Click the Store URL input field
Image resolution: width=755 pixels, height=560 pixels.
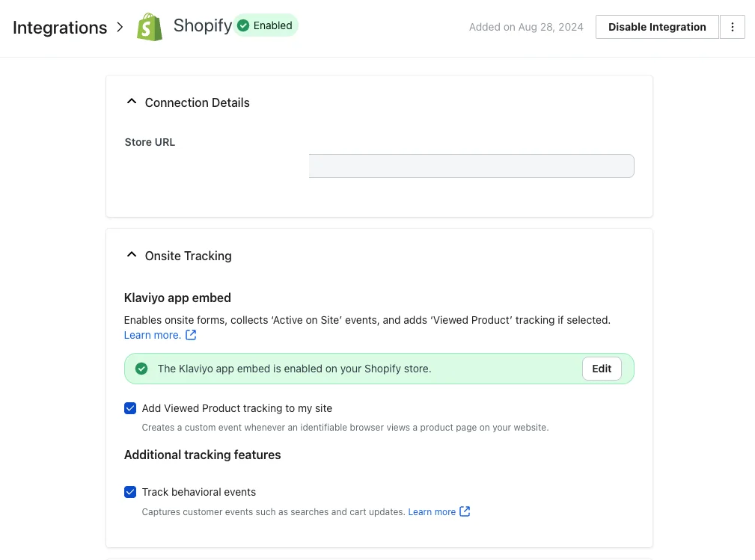469,166
